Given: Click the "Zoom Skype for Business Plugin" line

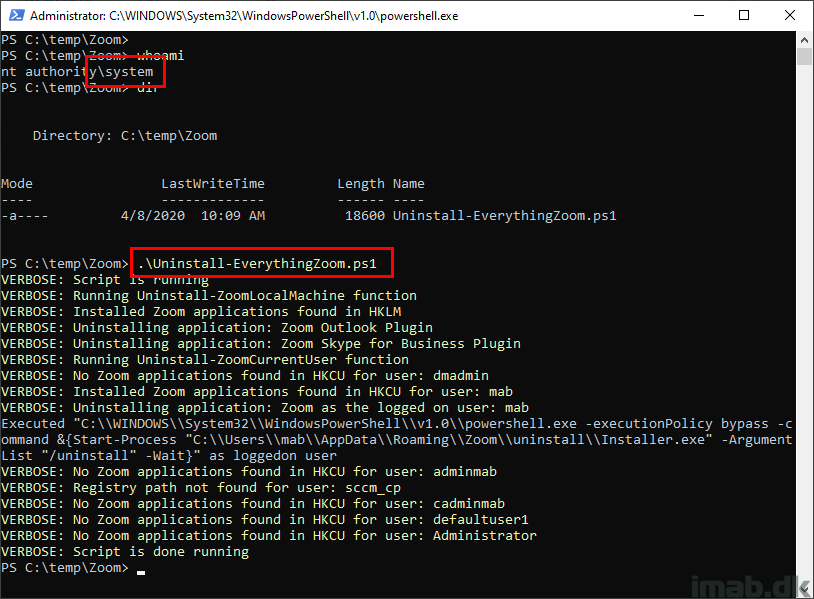Looking at the screenshot, I should (x=261, y=344).
